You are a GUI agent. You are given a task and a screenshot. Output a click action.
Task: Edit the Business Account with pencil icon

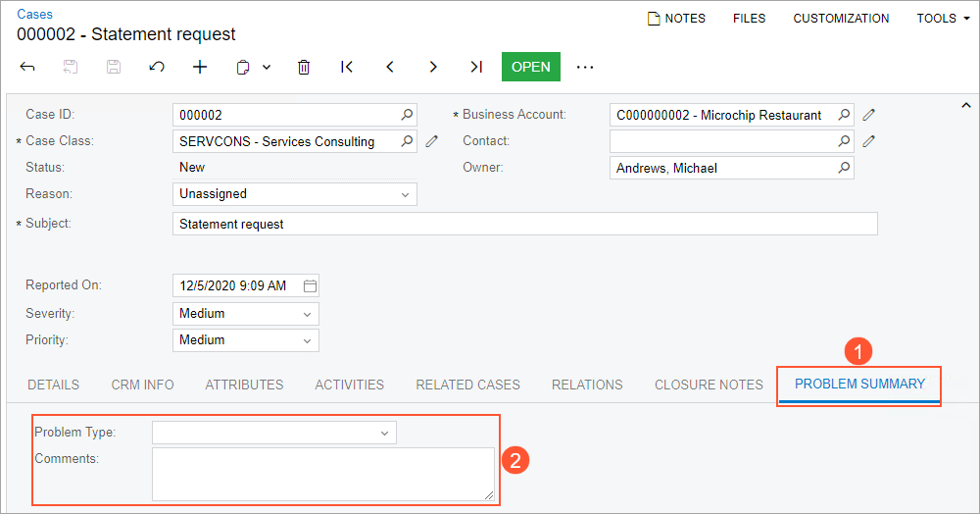point(868,115)
